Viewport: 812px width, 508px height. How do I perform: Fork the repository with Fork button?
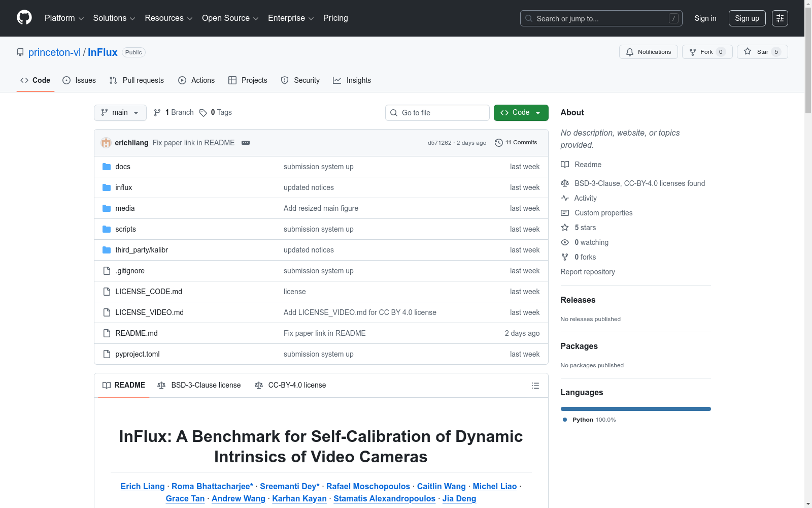tap(707, 52)
